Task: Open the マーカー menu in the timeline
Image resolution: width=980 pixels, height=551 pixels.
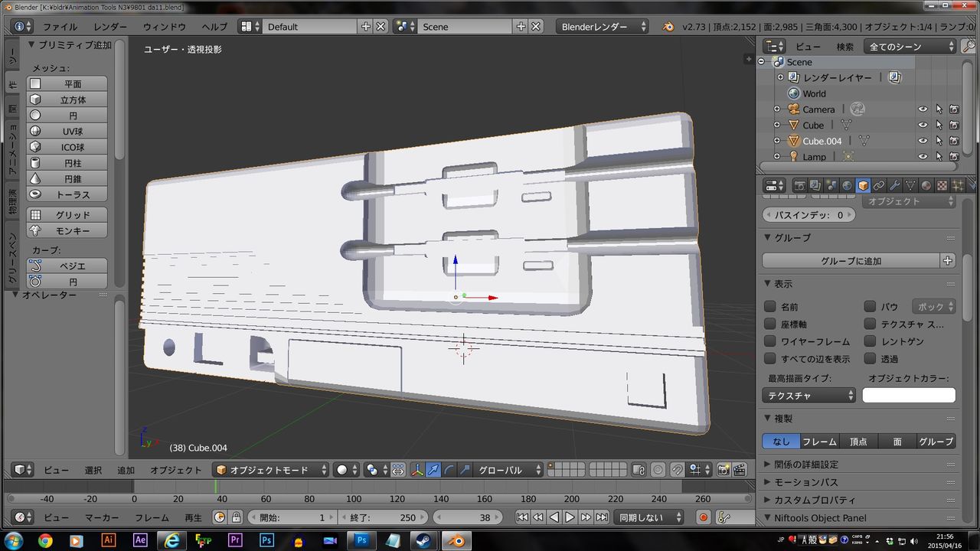Action: (x=102, y=517)
